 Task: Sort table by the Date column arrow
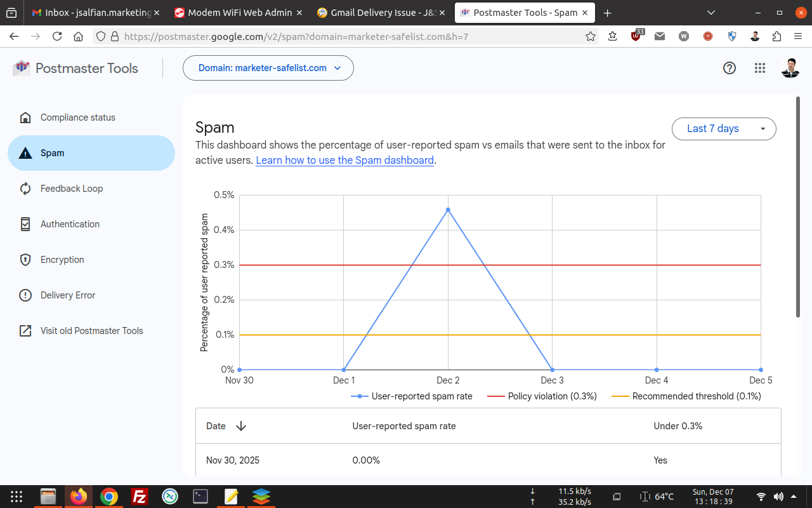coord(241,426)
